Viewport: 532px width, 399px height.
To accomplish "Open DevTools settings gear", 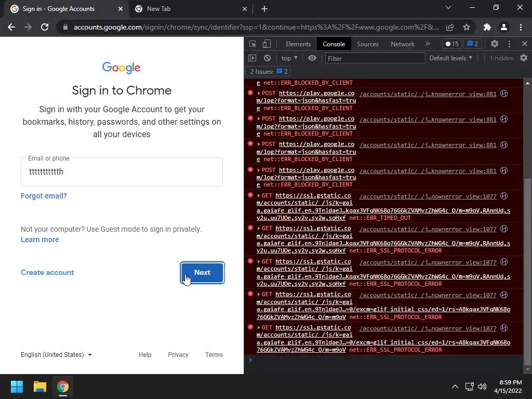I will [495, 44].
